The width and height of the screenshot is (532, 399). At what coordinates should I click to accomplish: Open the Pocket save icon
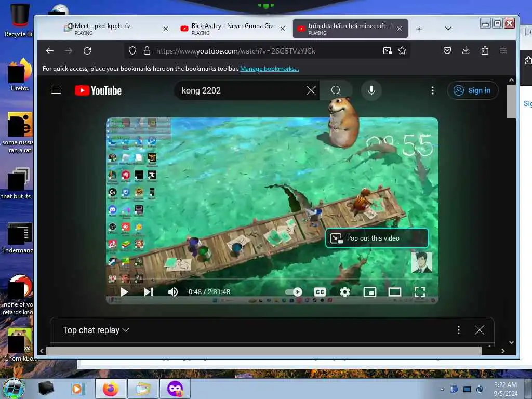(447, 51)
